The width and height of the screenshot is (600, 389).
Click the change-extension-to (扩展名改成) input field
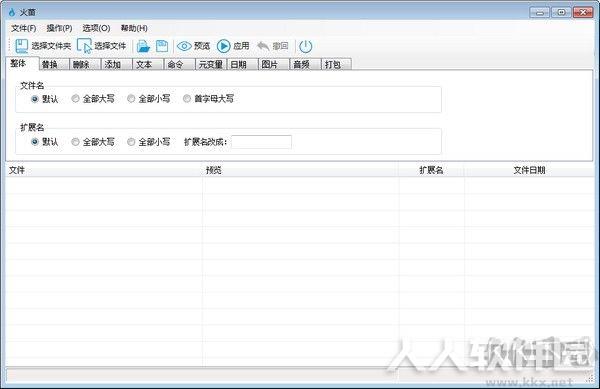pyautogui.click(x=261, y=142)
